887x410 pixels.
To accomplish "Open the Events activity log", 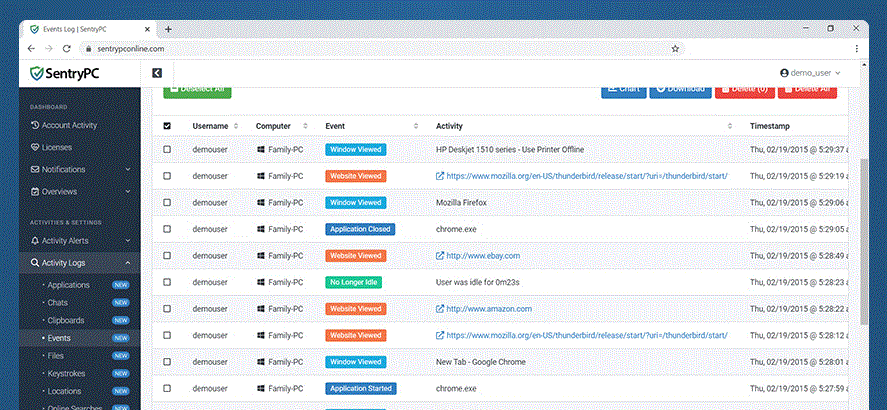I will (59, 338).
